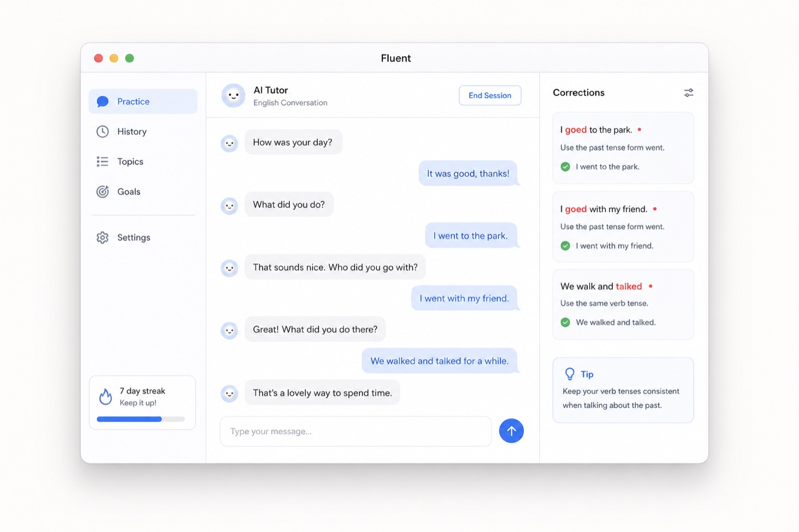Click the Topics list icon
799x532 pixels.
(103, 162)
